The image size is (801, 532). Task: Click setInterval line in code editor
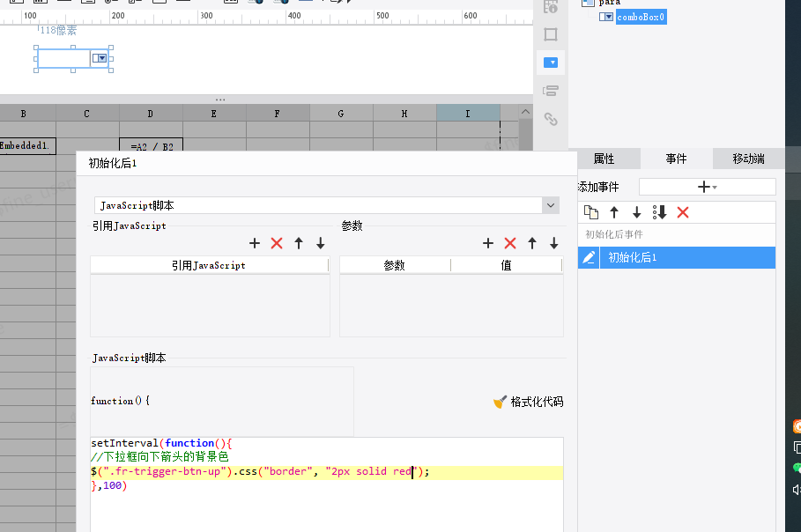click(x=161, y=443)
